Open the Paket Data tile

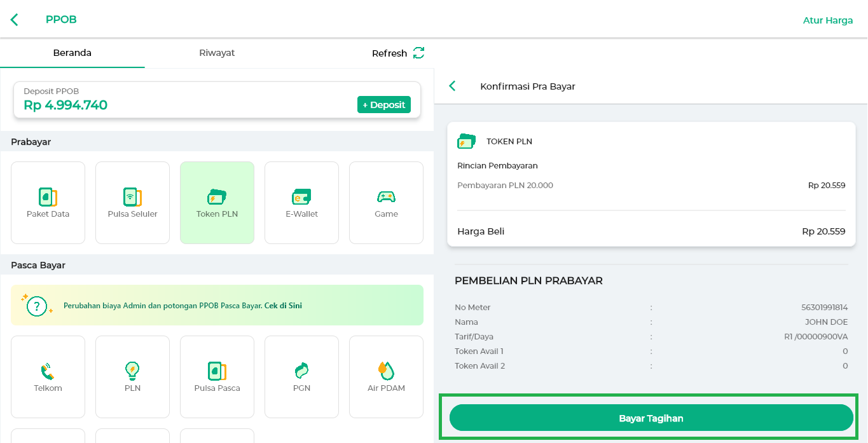pos(48,203)
